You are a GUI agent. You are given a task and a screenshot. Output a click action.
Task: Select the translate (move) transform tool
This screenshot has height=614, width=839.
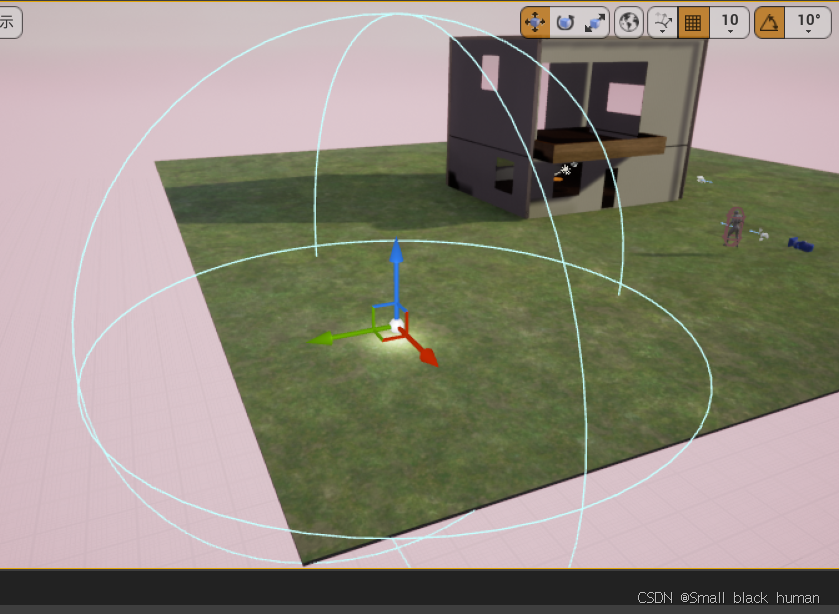click(535, 22)
